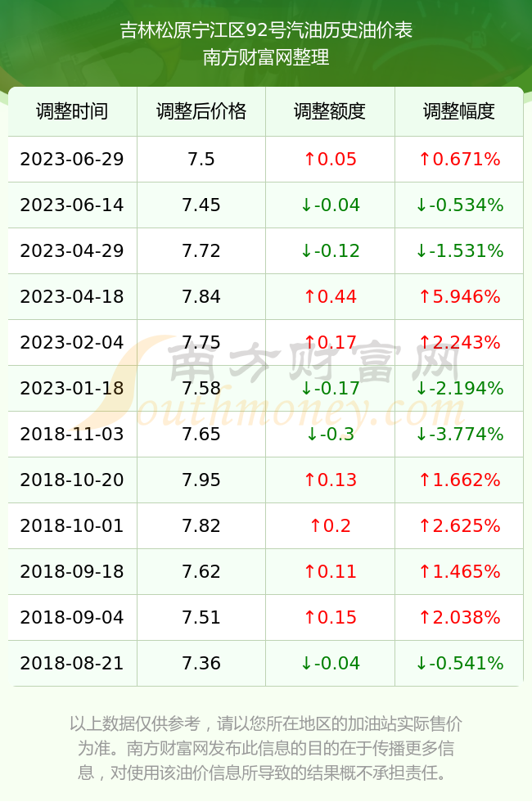Select the ↑2.038% percentage cell
The width and height of the screenshot is (532, 802).
point(459,617)
